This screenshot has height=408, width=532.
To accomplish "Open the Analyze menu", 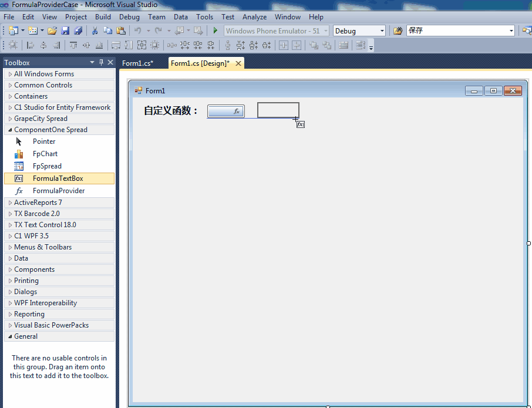I will (x=254, y=17).
